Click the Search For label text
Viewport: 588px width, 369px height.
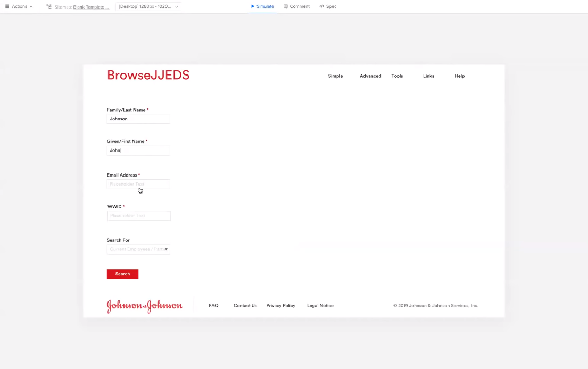pos(118,240)
